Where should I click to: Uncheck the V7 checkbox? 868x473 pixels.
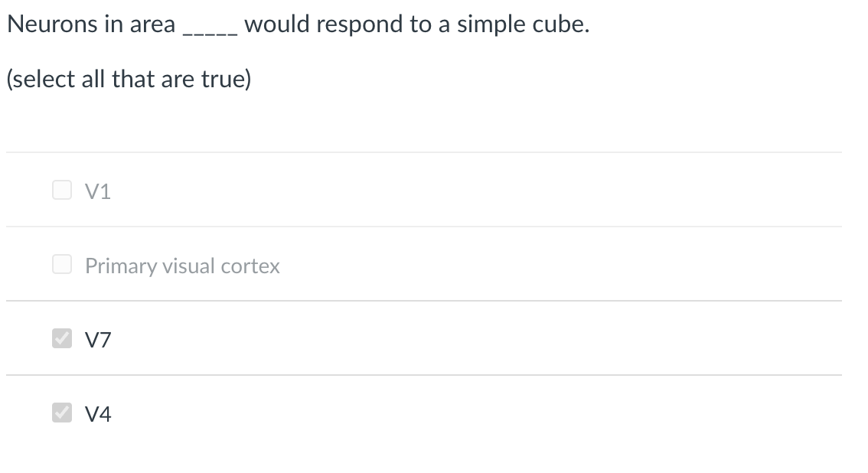(x=62, y=338)
